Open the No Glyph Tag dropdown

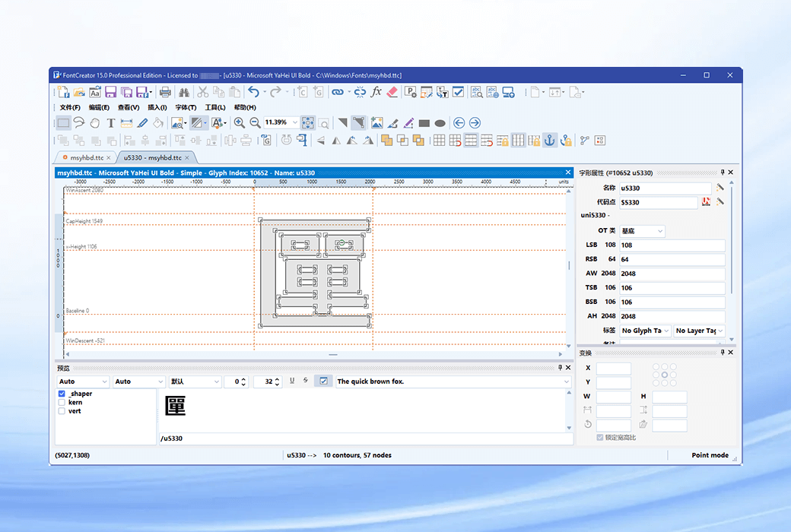pyautogui.click(x=666, y=331)
